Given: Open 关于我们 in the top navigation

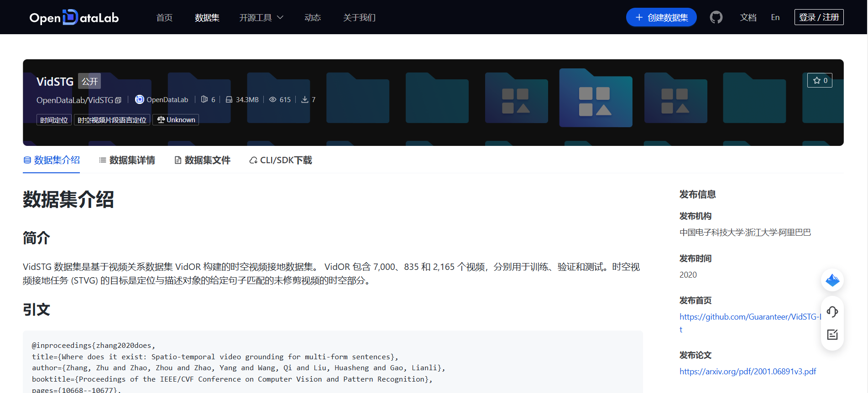Looking at the screenshot, I should pyautogui.click(x=359, y=17).
